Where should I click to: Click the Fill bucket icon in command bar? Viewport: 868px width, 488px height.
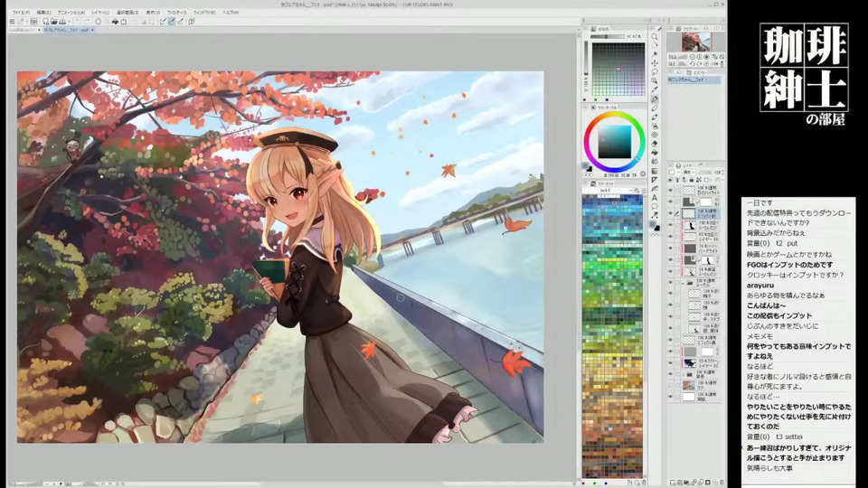click(115, 22)
